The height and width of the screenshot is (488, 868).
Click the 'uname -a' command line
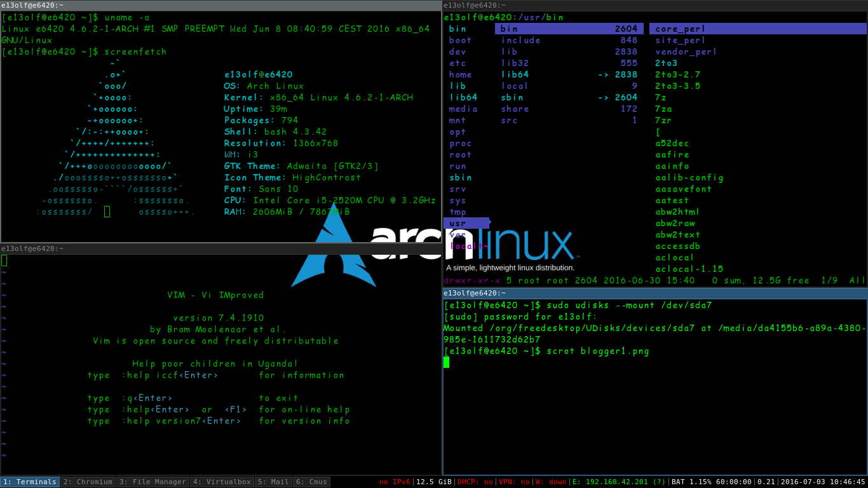pos(126,17)
